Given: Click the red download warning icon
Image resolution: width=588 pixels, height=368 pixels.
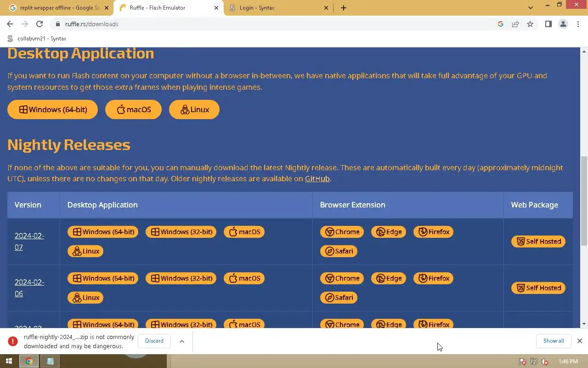Looking at the screenshot, I should pyautogui.click(x=13, y=341).
